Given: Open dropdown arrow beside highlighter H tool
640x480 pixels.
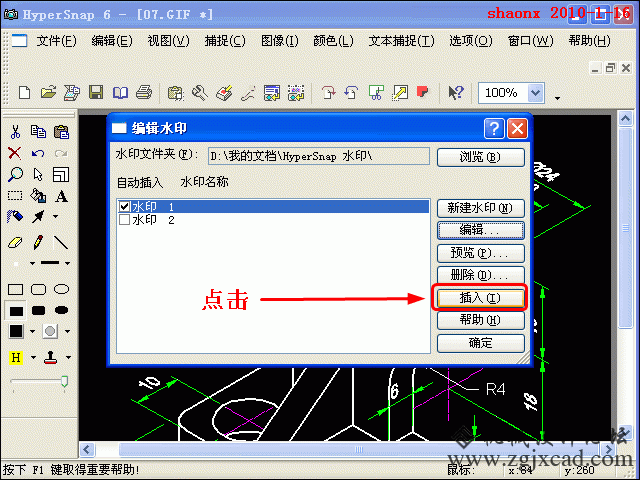Looking at the screenshot, I should [x=33, y=358].
